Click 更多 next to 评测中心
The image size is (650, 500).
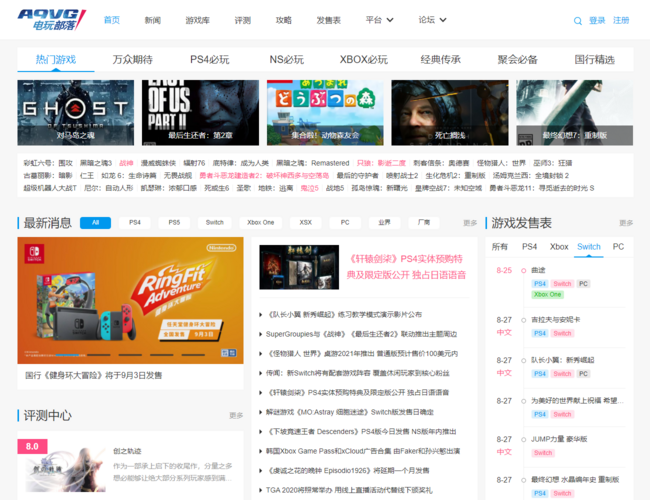pos(236,415)
